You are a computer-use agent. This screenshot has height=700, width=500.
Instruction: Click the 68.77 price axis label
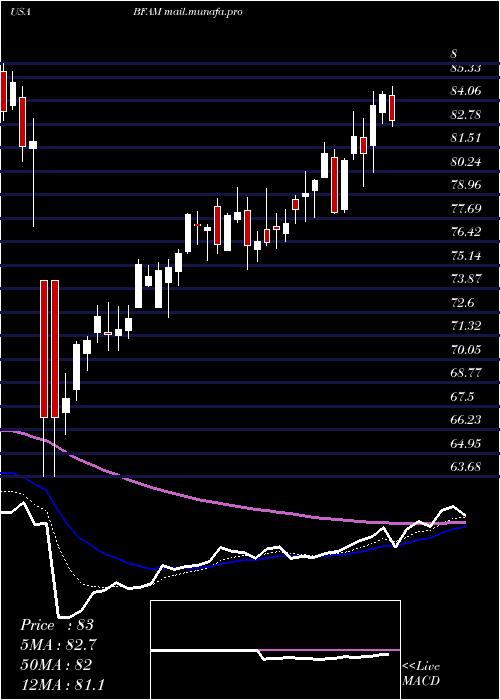click(x=466, y=372)
